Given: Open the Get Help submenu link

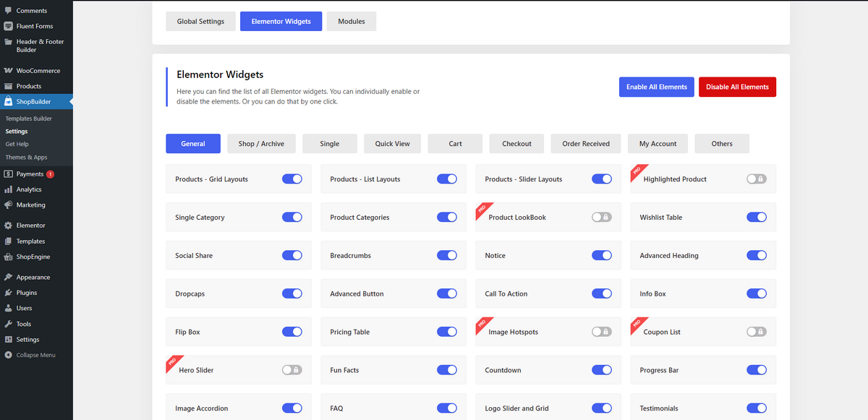Looking at the screenshot, I should coord(17,145).
